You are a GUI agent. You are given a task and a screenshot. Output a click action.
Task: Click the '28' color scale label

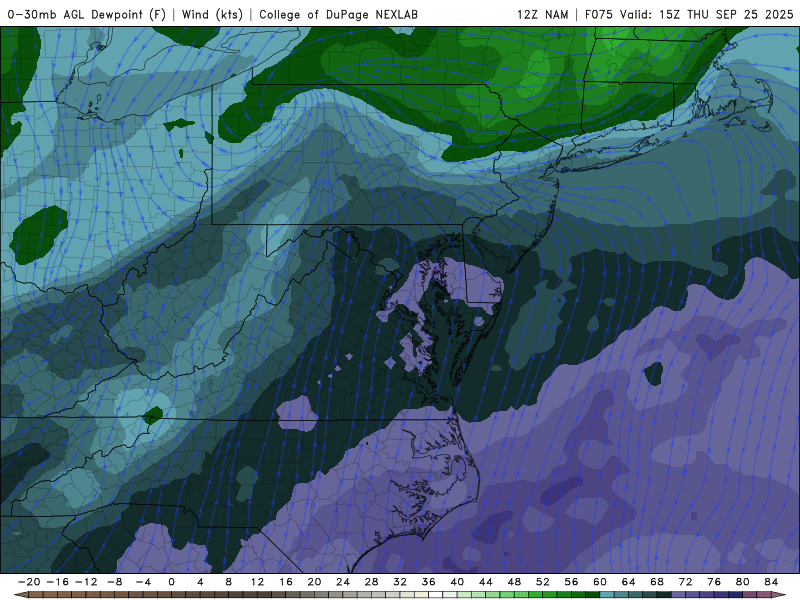pyautogui.click(x=371, y=582)
